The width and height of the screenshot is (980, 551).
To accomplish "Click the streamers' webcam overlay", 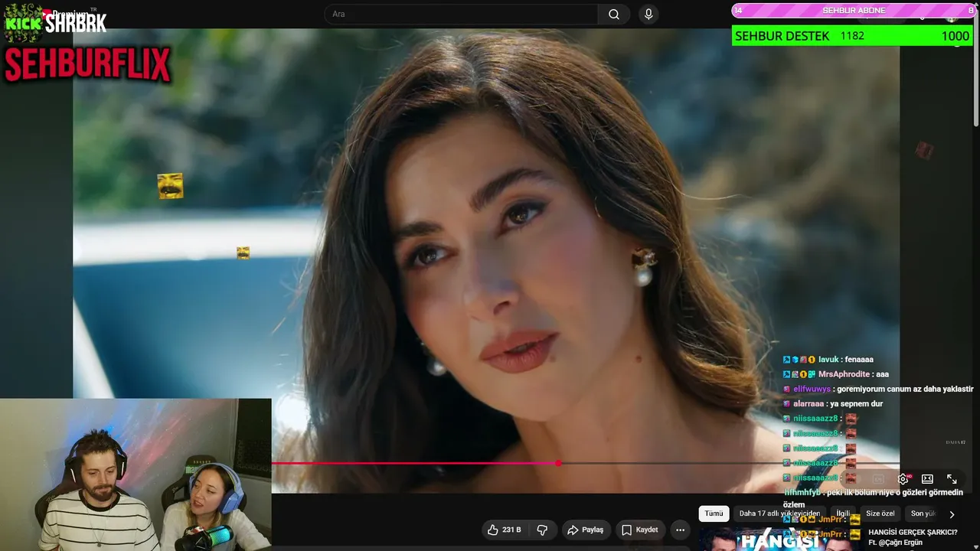I will (136, 474).
